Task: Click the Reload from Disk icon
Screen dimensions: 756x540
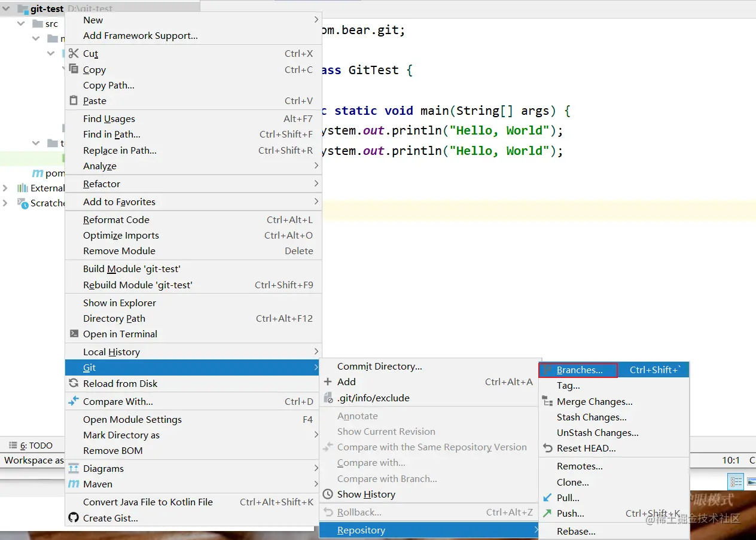Action: (74, 383)
